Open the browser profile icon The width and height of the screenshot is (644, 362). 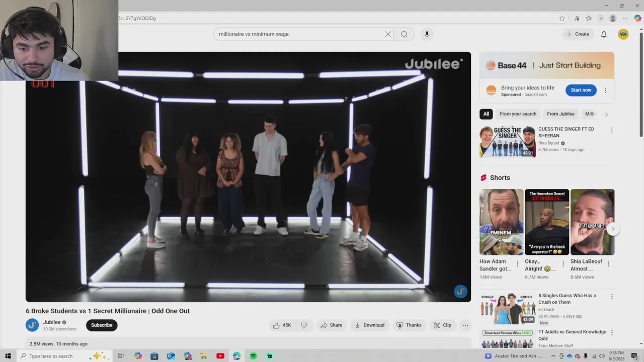point(613,18)
